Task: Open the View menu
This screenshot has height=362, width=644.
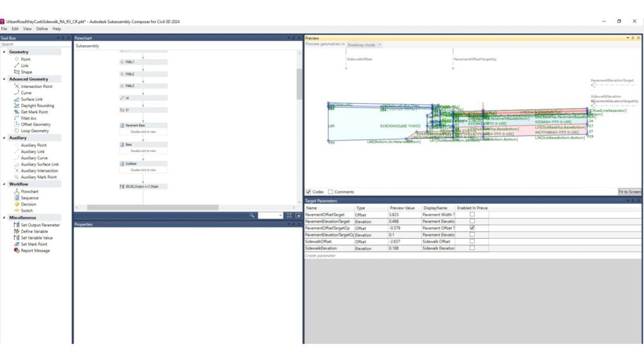Action: [x=27, y=29]
